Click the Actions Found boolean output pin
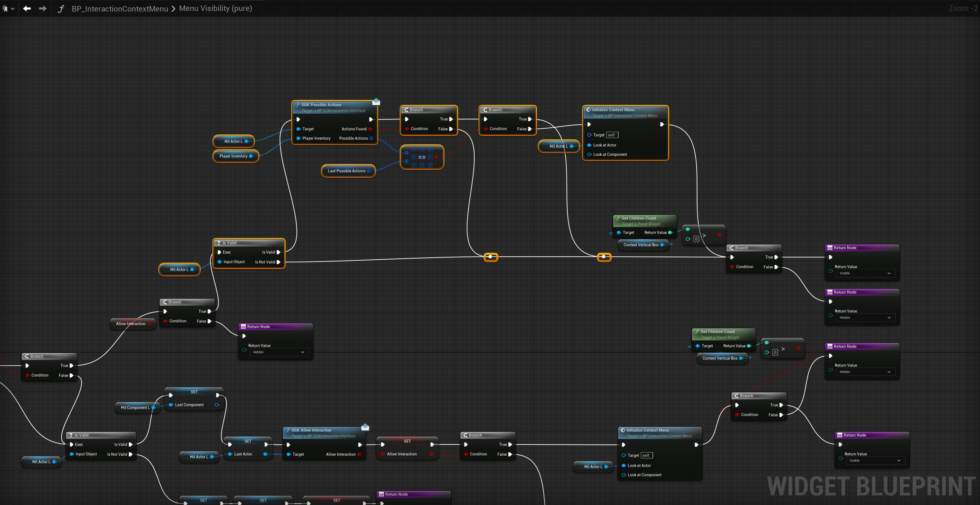The height and width of the screenshot is (505, 980). coord(370,129)
